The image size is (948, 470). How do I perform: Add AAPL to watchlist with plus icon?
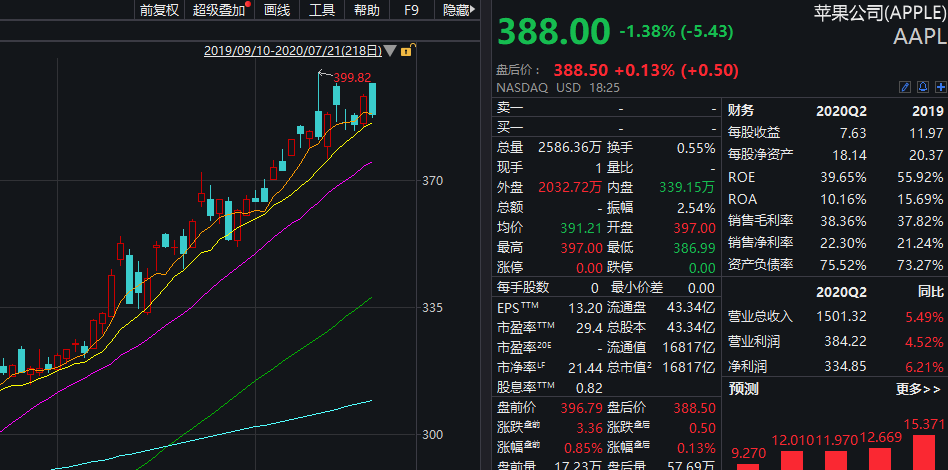(940, 87)
